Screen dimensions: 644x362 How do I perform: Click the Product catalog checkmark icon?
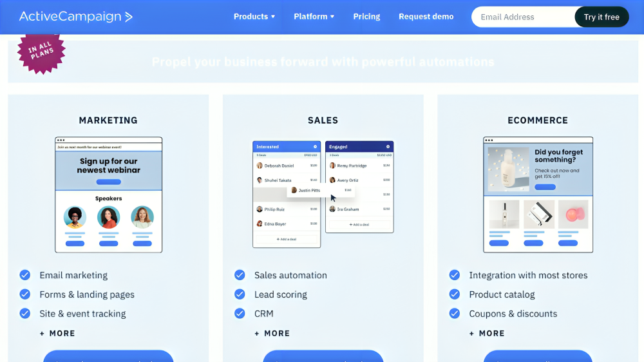point(455,294)
